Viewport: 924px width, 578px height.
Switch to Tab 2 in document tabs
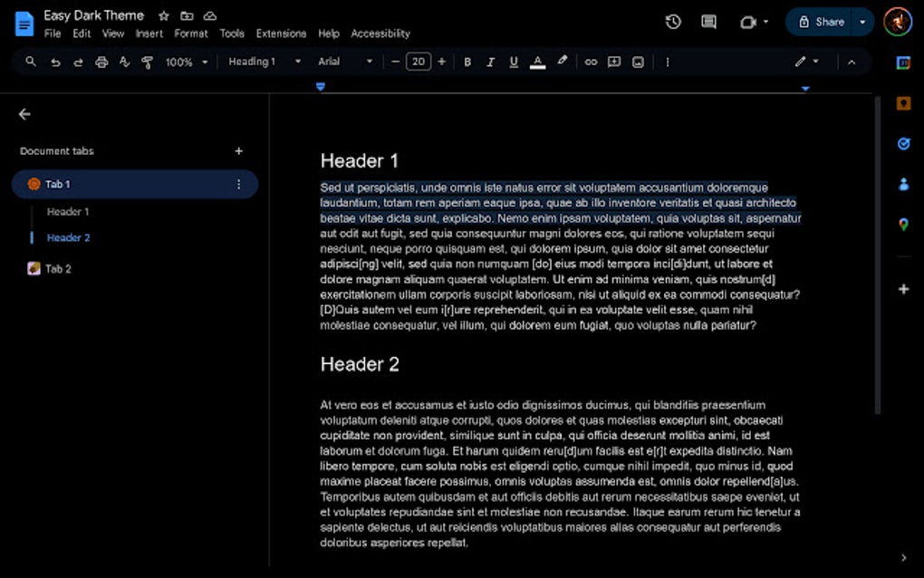pos(59,268)
